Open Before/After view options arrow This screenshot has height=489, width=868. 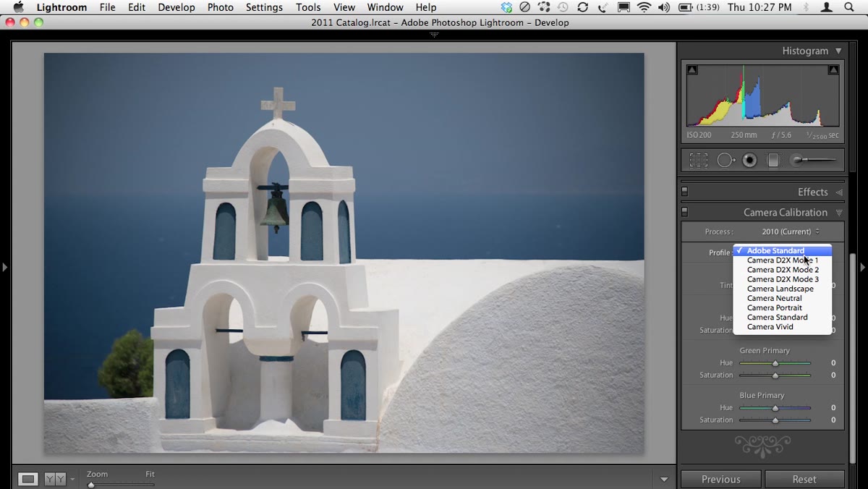click(x=72, y=480)
